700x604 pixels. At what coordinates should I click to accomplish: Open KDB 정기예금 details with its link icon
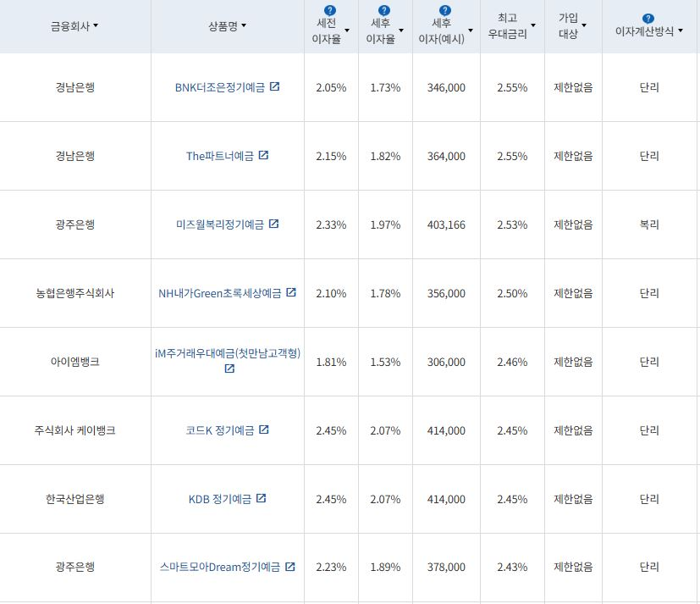pyautogui.click(x=262, y=498)
